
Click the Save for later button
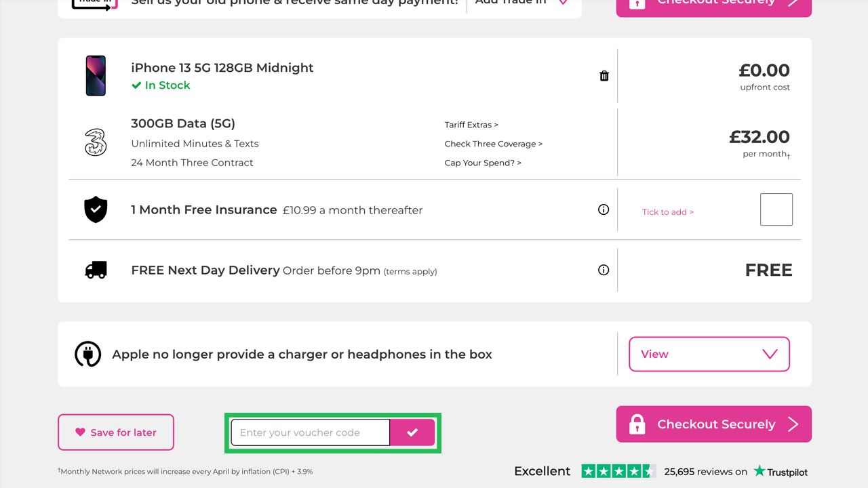pos(116,432)
